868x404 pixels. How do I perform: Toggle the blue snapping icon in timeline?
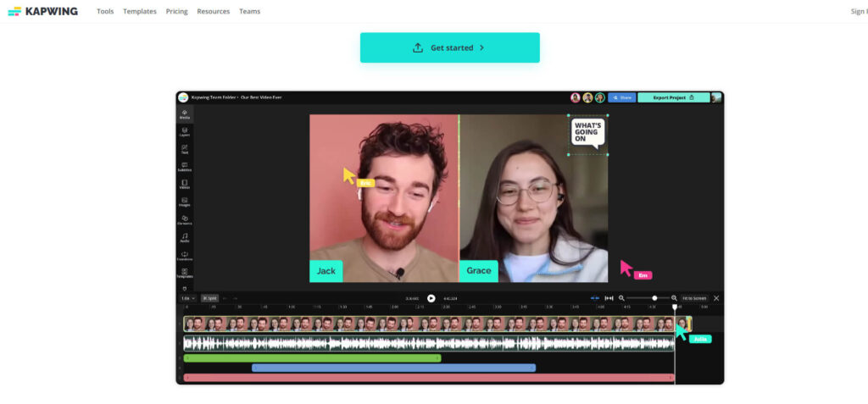[595, 298]
